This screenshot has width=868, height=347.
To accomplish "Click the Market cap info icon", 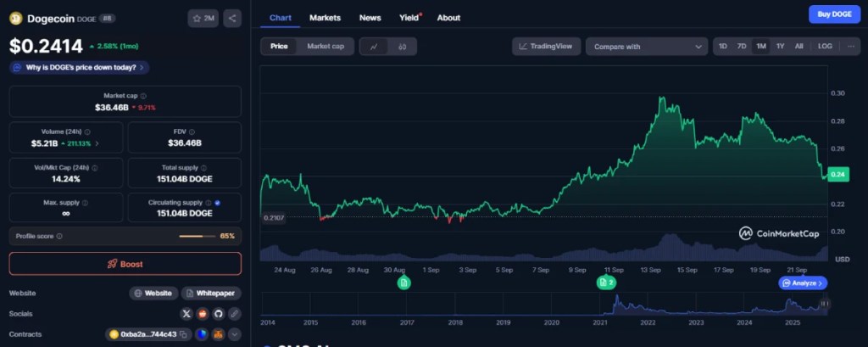I will point(143,96).
